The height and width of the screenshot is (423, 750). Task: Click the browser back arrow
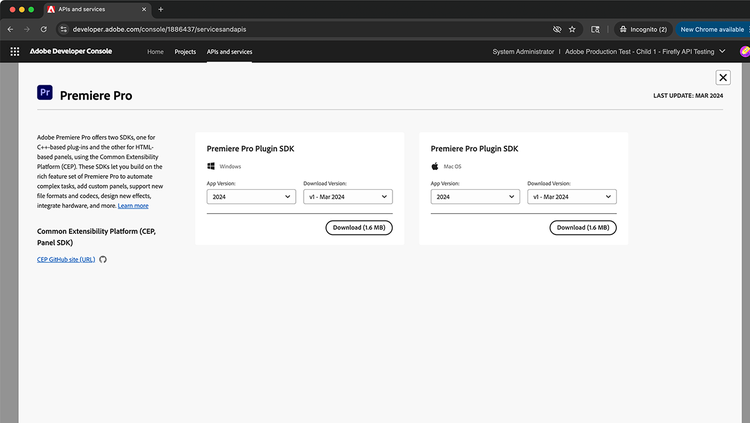(x=10, y=29)
